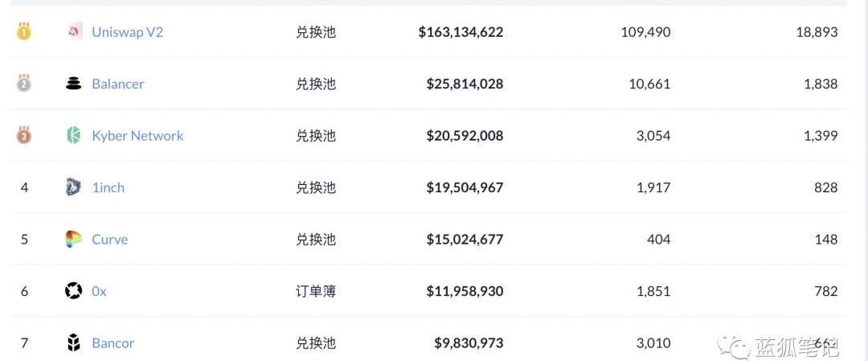The height and width of the screenshot is (361, 868).
Task: Open the 0x protocol link
Action: [99, 291]
